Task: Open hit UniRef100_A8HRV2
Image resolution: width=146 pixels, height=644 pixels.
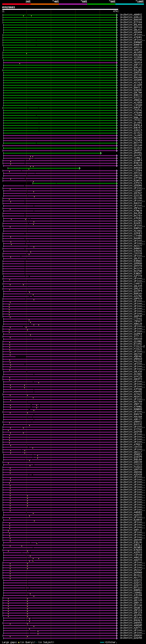Action: click(131, 15)
